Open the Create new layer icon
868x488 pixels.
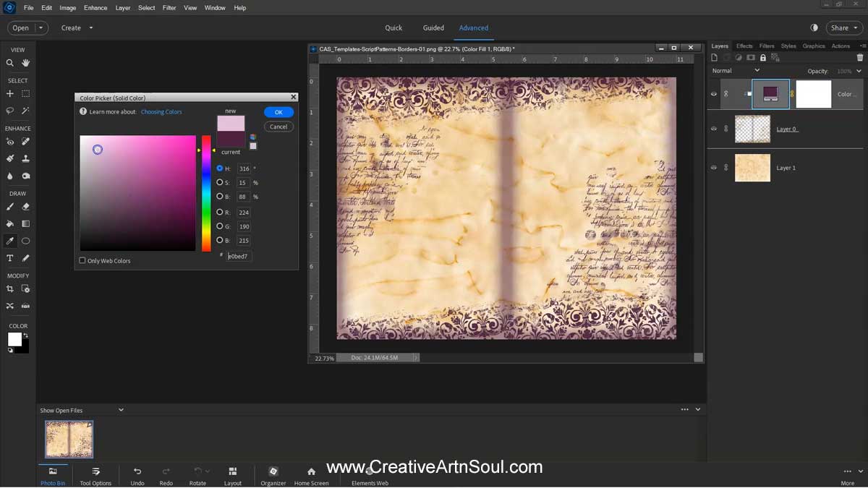click(714, 57)
